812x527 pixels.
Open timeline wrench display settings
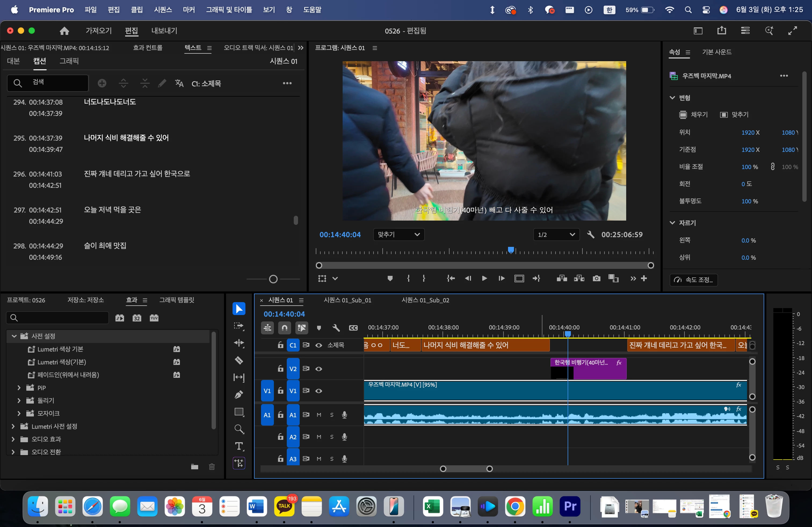pos(336,328)
